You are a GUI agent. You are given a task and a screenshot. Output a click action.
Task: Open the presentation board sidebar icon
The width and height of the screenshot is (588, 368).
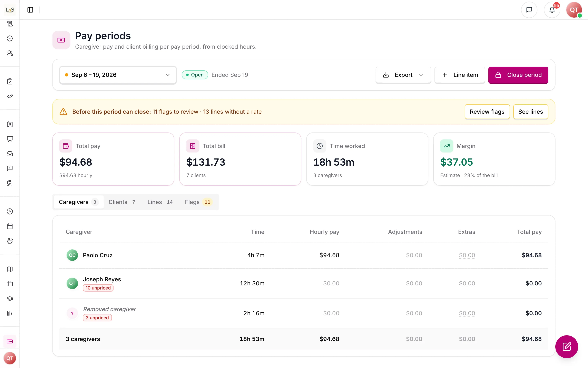(10, 139)
